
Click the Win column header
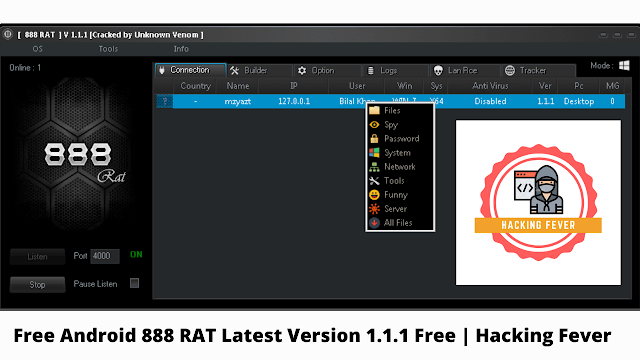[404, 86]
